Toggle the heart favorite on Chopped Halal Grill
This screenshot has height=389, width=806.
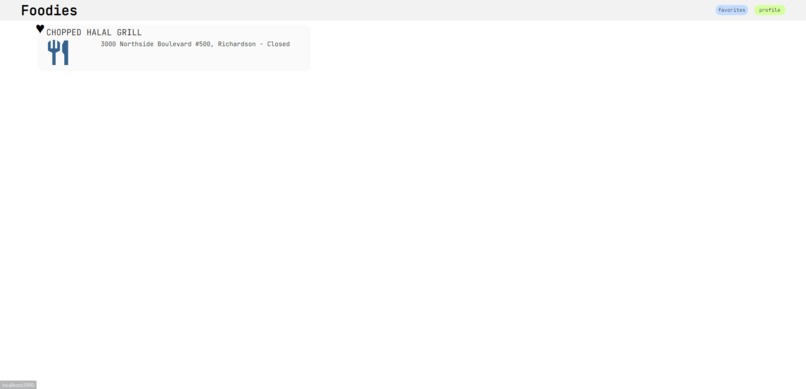point(40,29)
